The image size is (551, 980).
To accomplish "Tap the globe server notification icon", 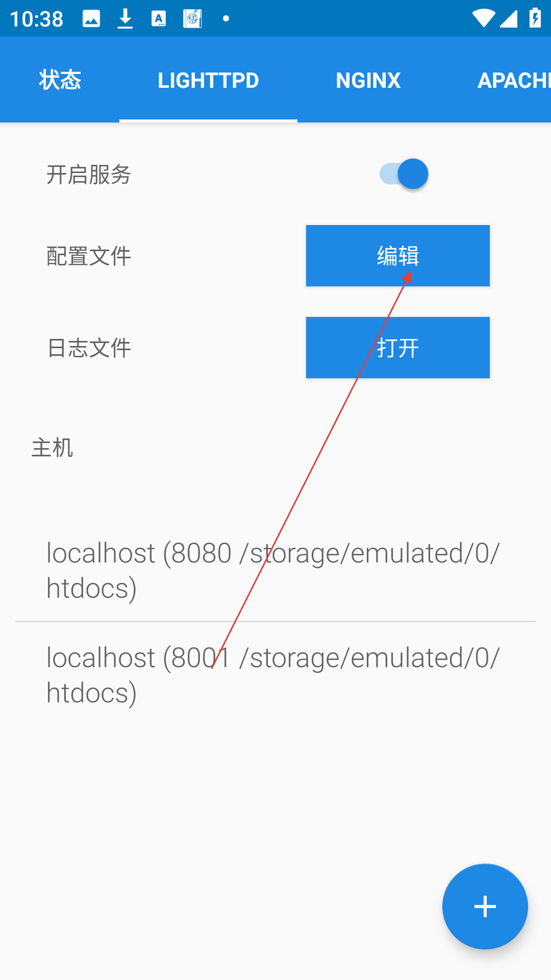I will pyautogui.click(x=192, y=19).
